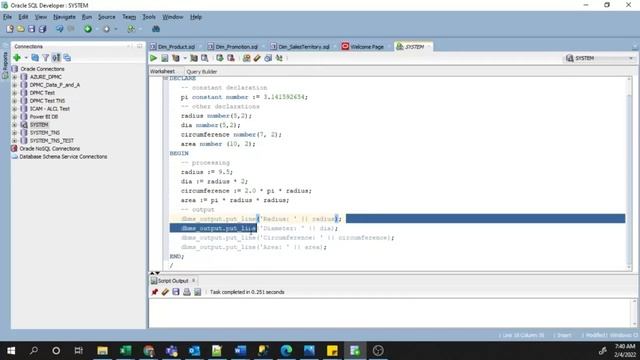This screenshot has height=360, width=640.
Task: Click the Forward navigation button
Action: (107, 29)
